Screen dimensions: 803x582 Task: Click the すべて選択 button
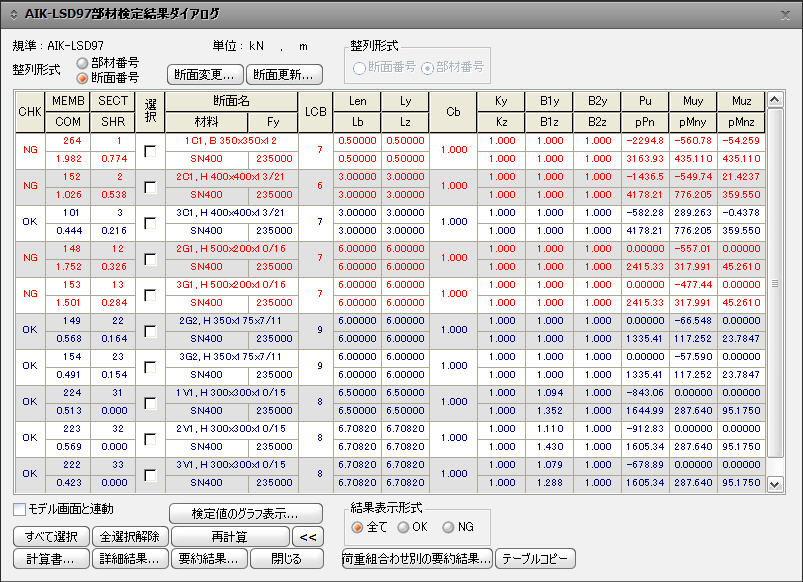pos(51,537)
